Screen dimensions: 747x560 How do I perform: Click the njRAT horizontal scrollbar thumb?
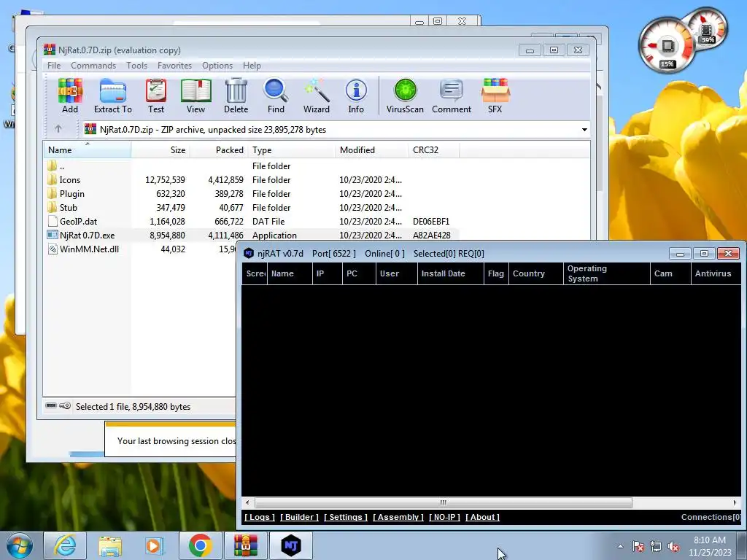pyautogui.click(x=444, y=502)
